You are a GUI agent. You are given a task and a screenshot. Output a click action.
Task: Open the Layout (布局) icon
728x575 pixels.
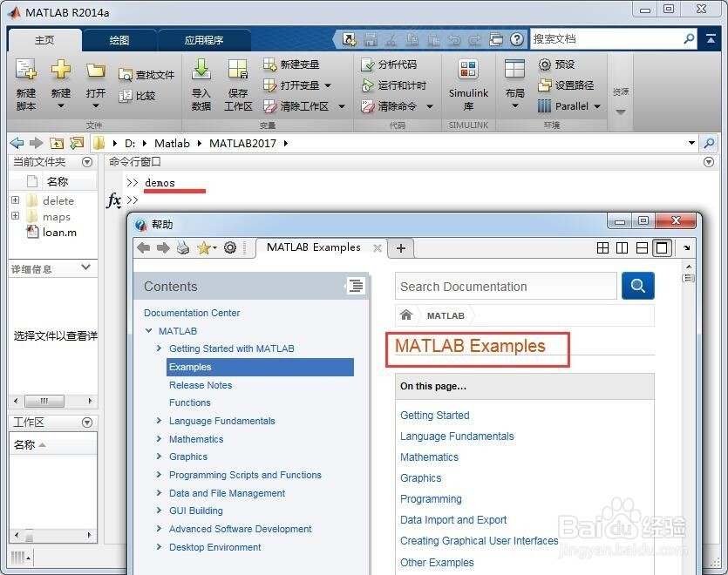click(x=514, y=69)
